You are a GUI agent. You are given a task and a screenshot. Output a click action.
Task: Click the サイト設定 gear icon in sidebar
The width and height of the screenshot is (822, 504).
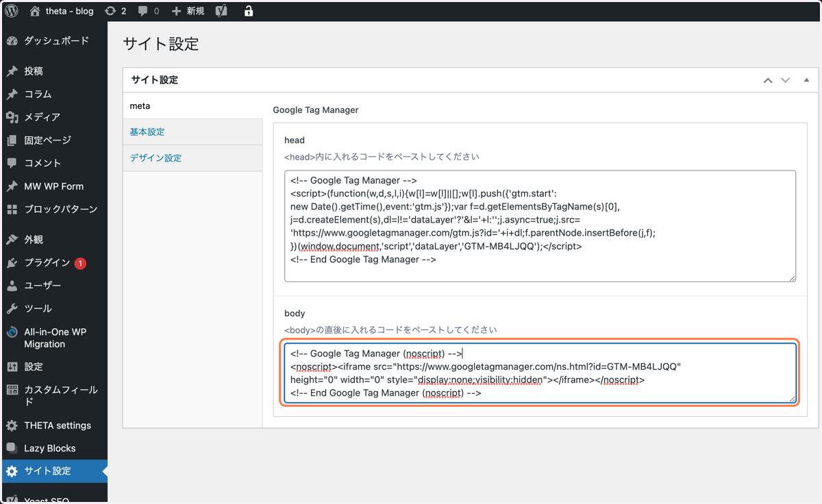click(x=12, y=472)
